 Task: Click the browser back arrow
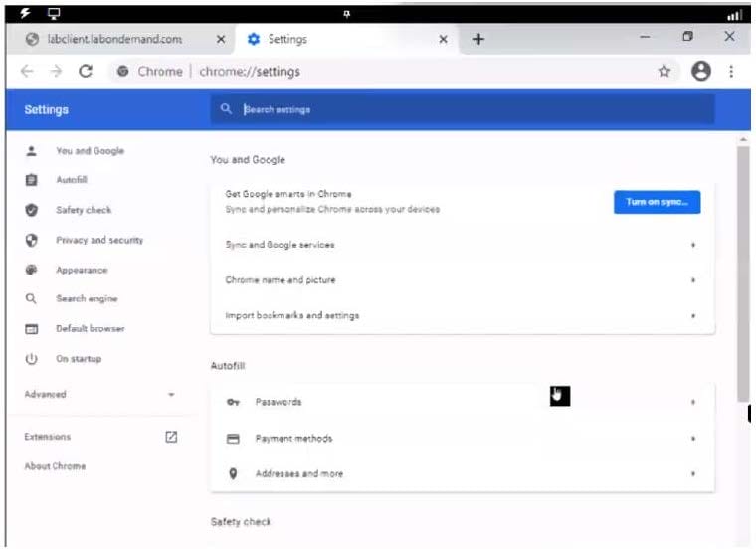click(x=28, y=72)
